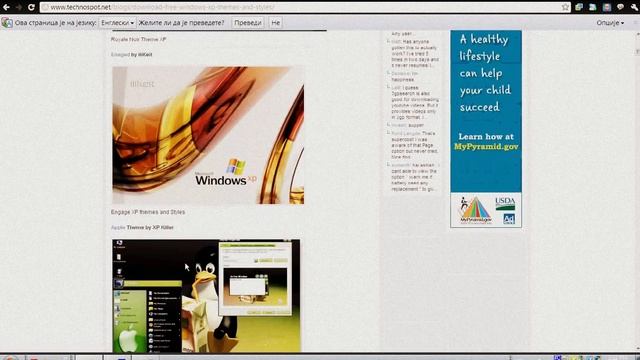Go forward with the browser forward arrow

[19, 7]
